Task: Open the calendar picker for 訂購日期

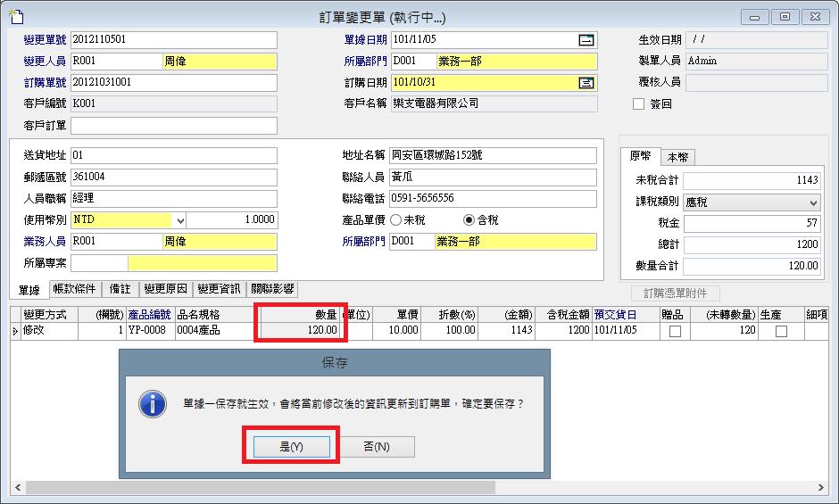Action: click(x=586, y=83)
